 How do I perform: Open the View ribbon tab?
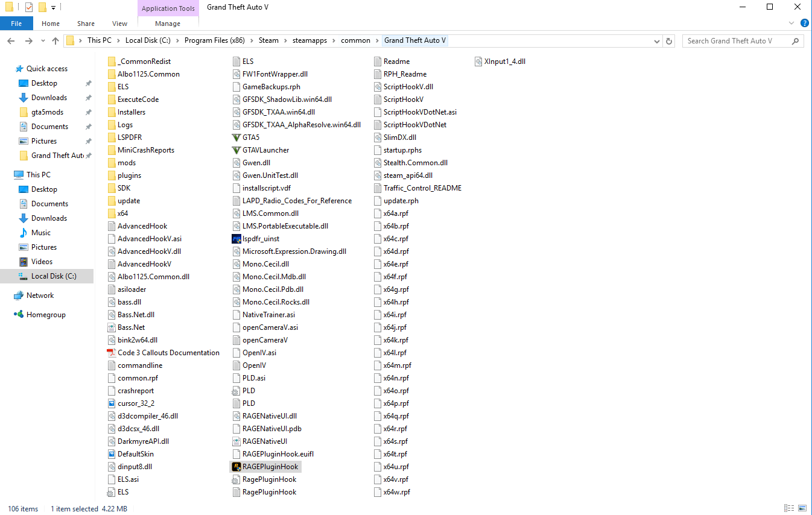click(120, 24)
